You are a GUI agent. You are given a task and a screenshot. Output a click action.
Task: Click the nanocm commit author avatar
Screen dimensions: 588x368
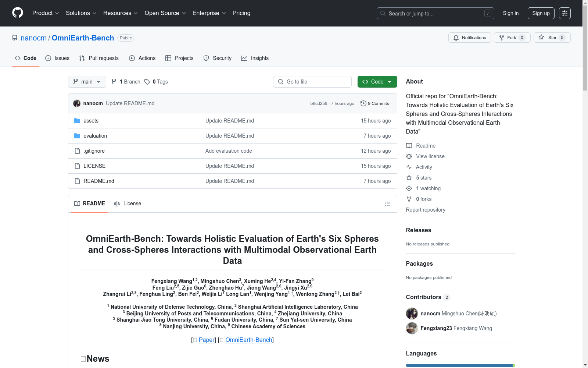(77, 103)
